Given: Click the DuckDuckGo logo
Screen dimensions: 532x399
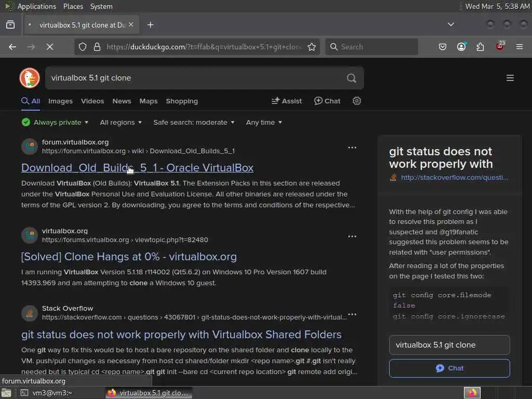Looking at the screenshot, I should click(x=30, y=78).
